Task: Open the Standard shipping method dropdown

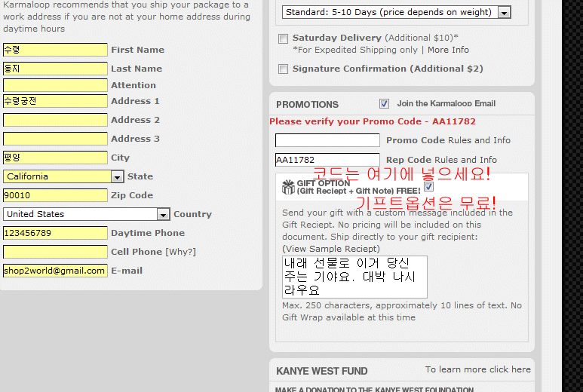Action: pyautogui.click(x=397, y=12)
